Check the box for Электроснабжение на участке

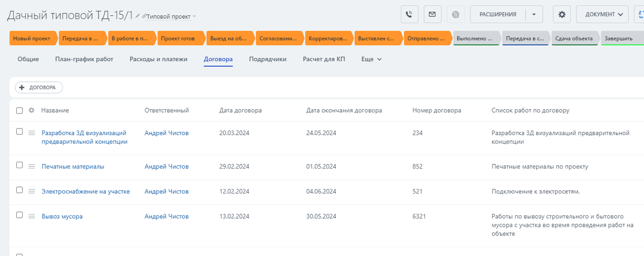19,190
